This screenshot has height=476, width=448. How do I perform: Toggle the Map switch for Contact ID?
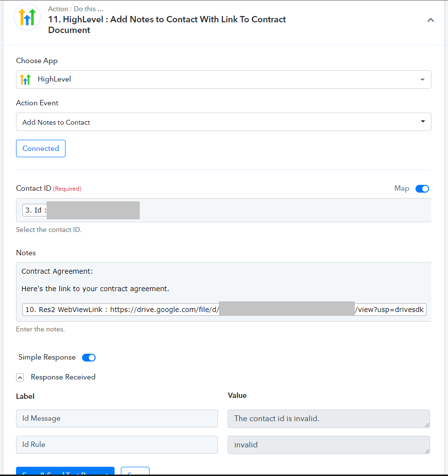pos(422,189)
